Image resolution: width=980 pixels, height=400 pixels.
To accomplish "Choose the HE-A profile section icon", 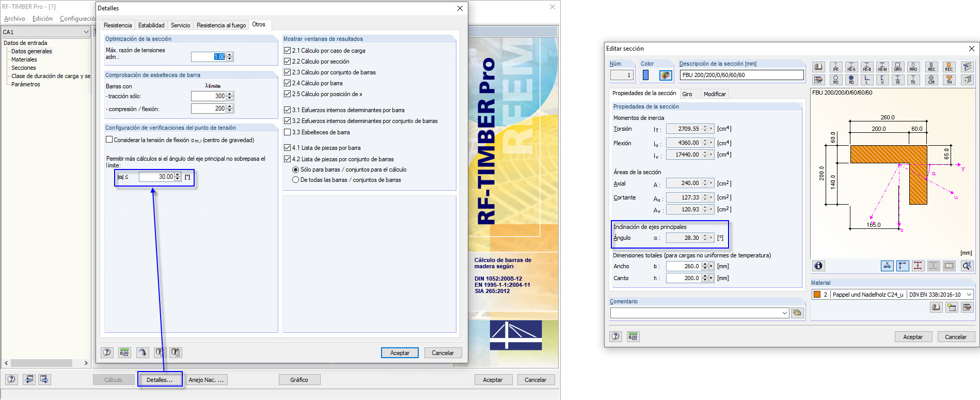I will (x=851, y=67).
